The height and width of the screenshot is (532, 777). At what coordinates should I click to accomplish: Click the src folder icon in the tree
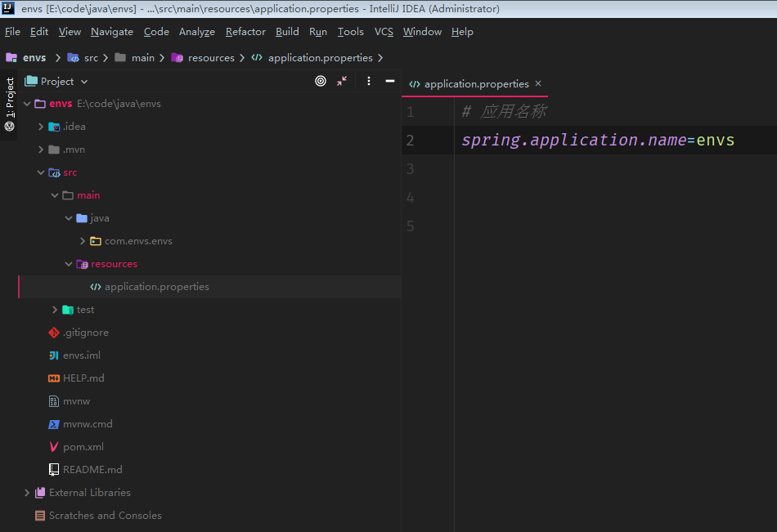(x=54, y=172)
